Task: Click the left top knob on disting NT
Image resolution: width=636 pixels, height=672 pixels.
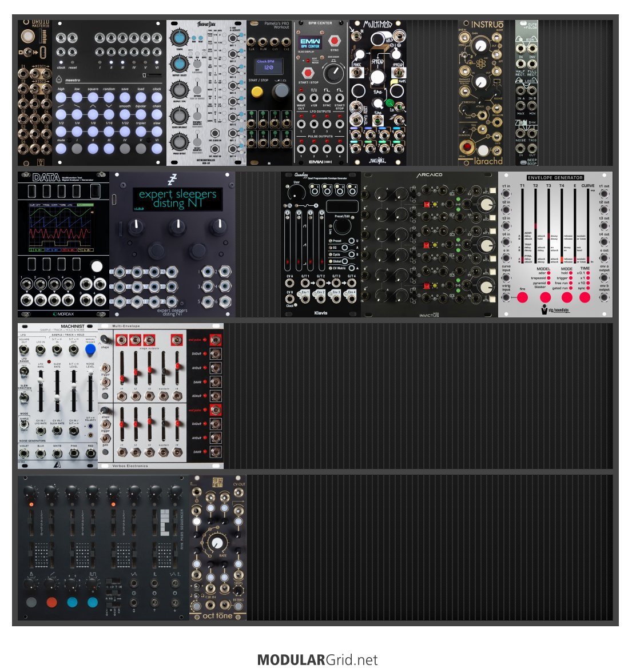Action: point(136,225)
